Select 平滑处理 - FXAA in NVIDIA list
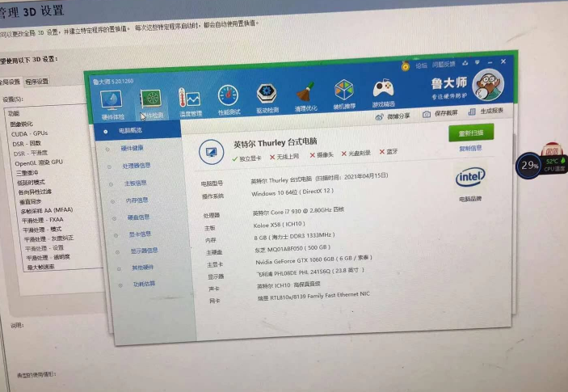 43,220
